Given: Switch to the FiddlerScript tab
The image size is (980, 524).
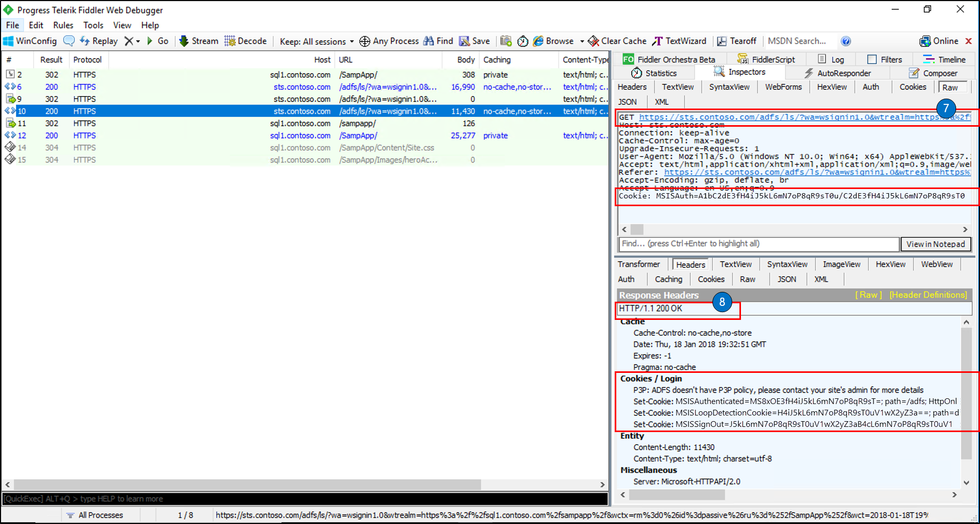Looking at the screenshot, I should 766,60.
